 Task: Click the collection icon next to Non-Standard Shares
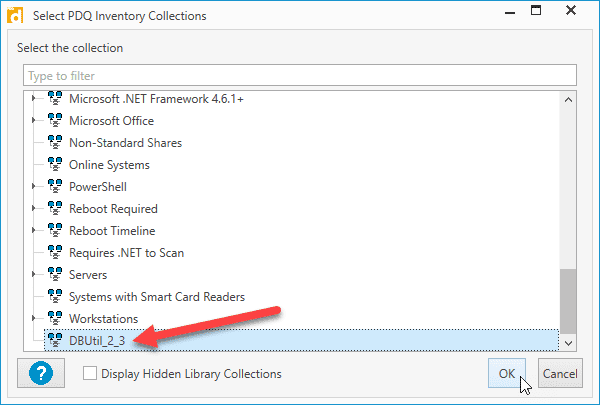(x=55, y=142)
